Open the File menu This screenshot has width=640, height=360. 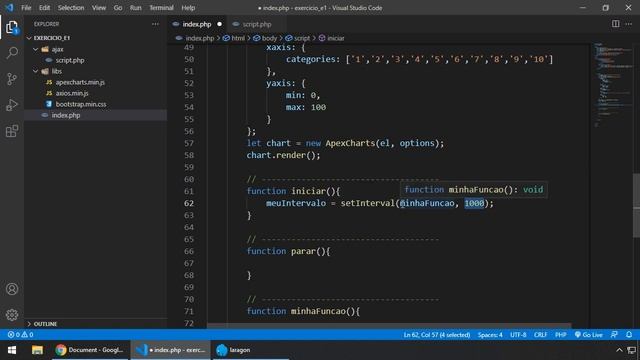pyautogui.click(x=26, y=8)
